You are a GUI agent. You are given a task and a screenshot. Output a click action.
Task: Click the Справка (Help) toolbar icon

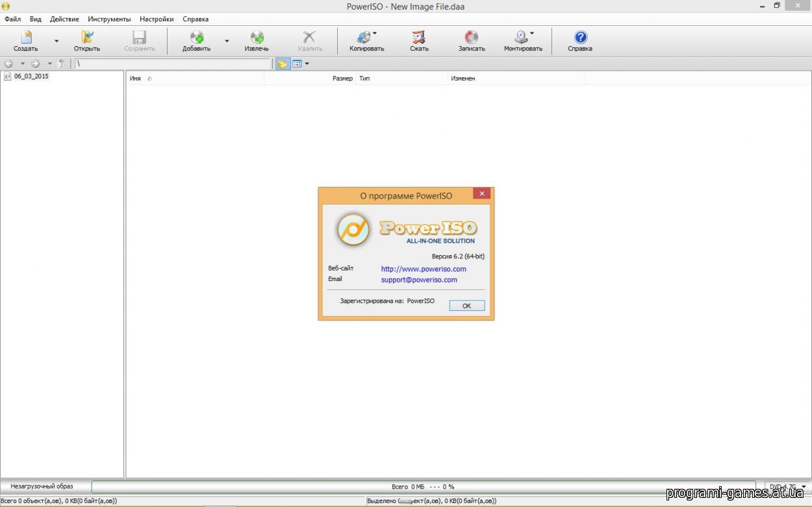(580, 41)
